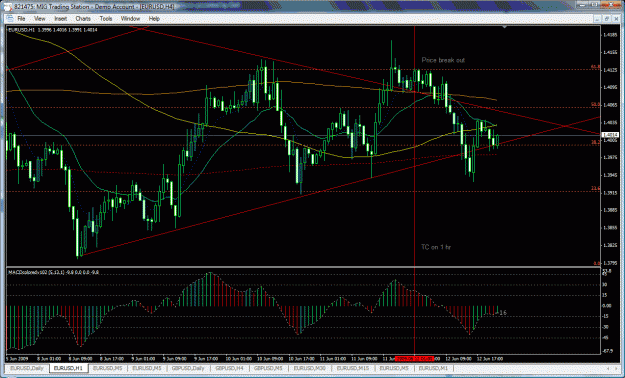Close the MIG Trading Station window
Viewport: 625px width, 378px height.
(x=611, y=5)
